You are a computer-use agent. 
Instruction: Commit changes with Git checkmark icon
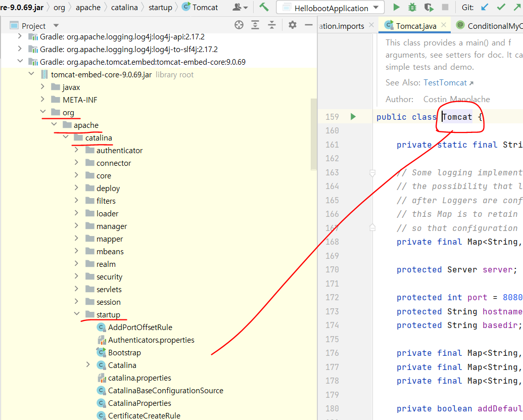coord(501,7)
